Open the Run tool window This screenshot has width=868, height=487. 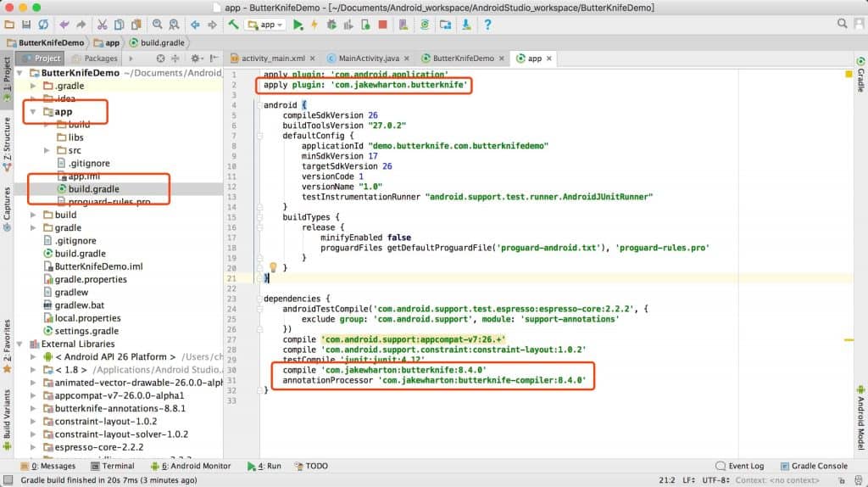(264, 466)
